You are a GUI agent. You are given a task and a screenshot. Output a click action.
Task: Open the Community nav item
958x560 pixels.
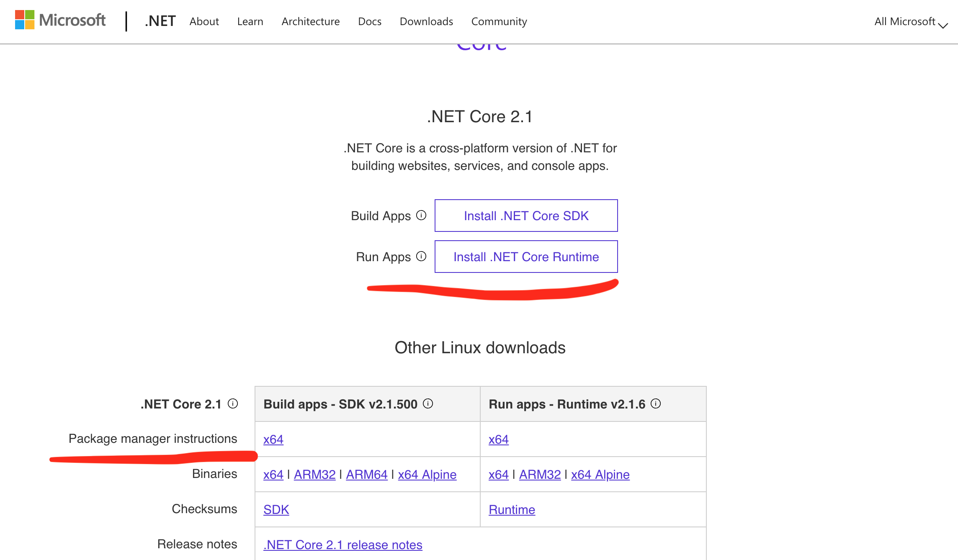pyautogui.click(x=499, y=21)
